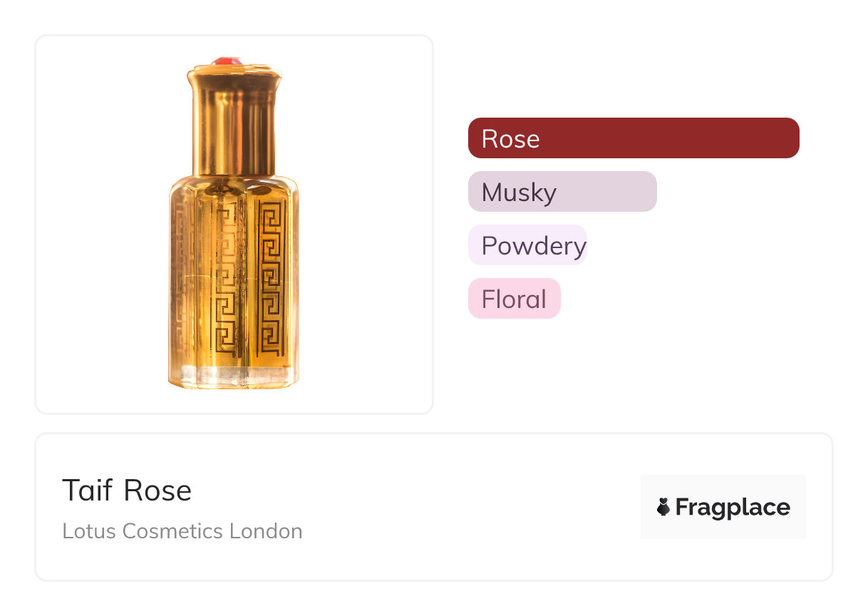Click the white 'Rose' label text
Image resolution: width=868 pixels, height=616 pixels.
coord(510,138)
